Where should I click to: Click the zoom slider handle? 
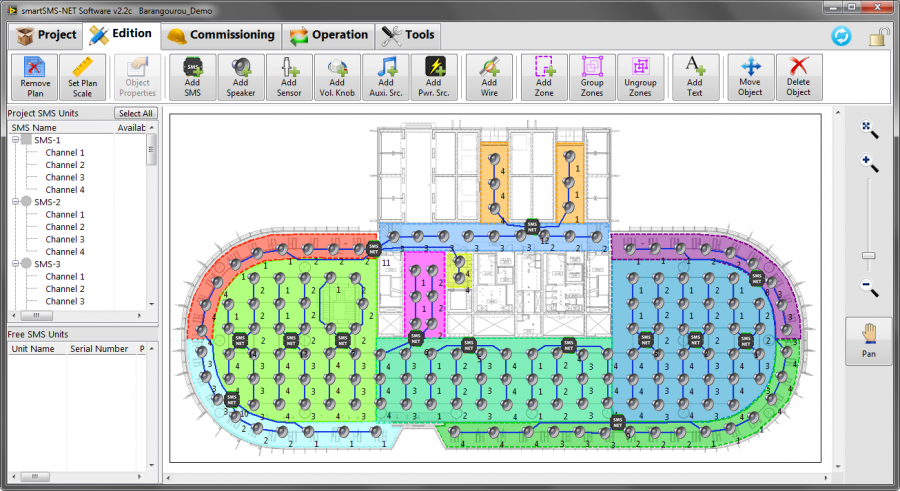coord(869,256)
